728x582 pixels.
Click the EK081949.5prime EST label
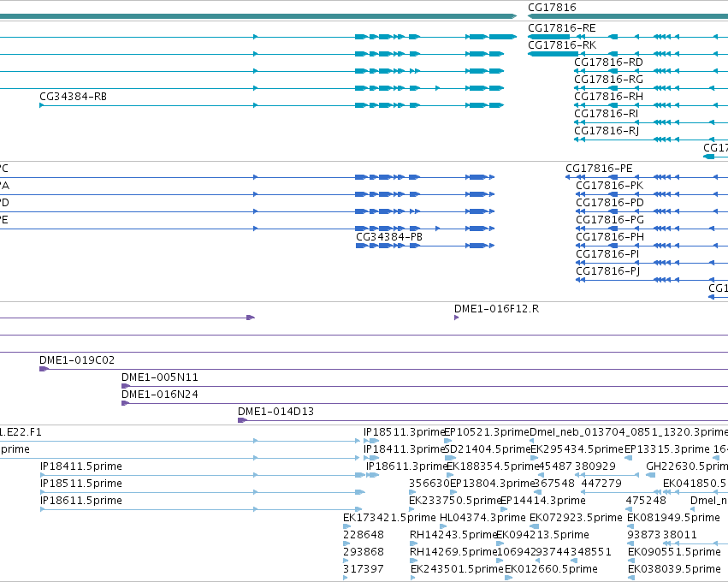(x=674, y=518)
